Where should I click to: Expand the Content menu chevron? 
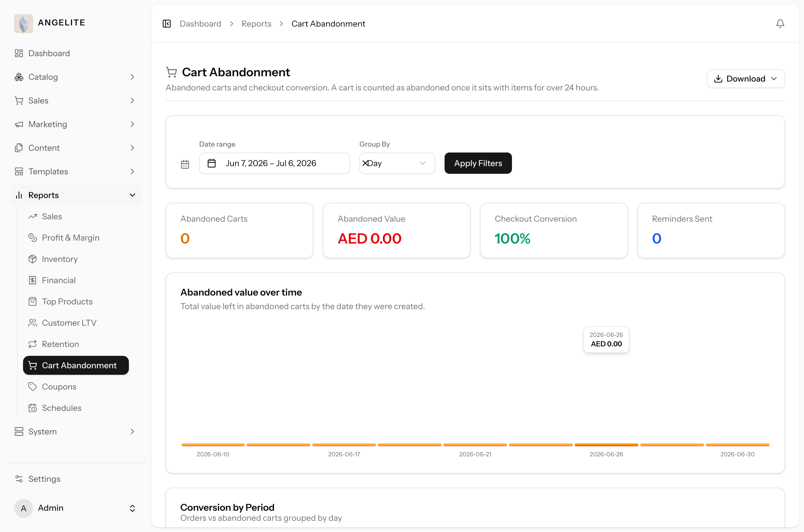click(132, 148)
